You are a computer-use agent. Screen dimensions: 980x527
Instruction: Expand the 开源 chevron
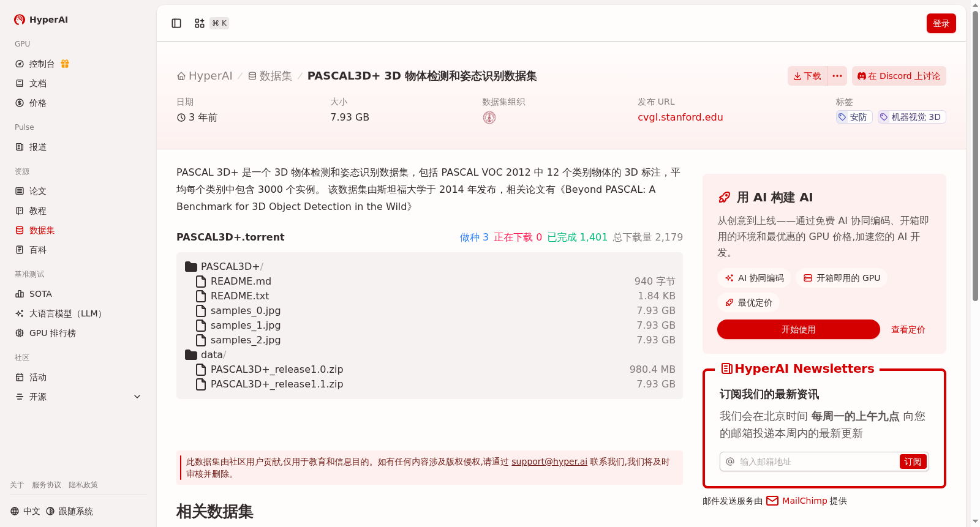(137, 397)
